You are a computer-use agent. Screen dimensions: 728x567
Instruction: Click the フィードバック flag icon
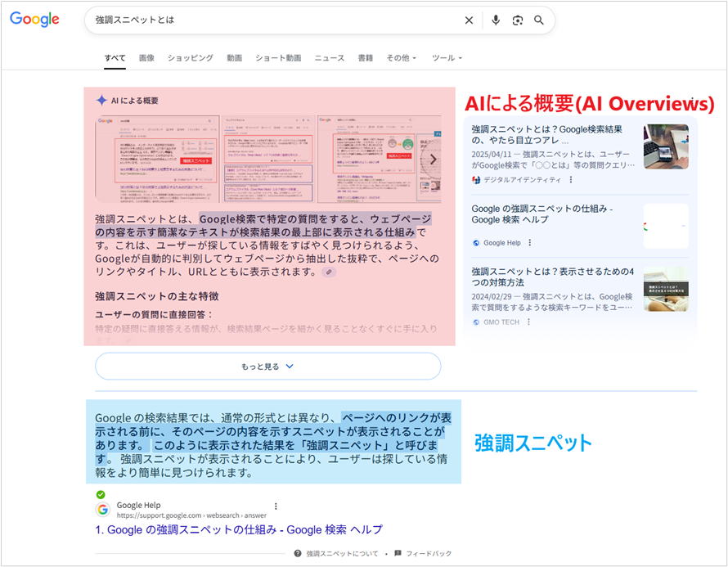pos(398,553)
